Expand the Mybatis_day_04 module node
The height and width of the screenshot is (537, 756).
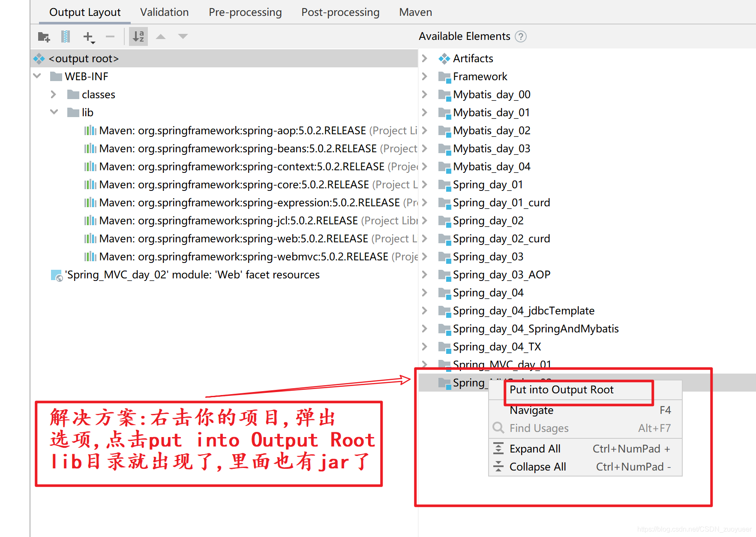click(x=425, y=166)
